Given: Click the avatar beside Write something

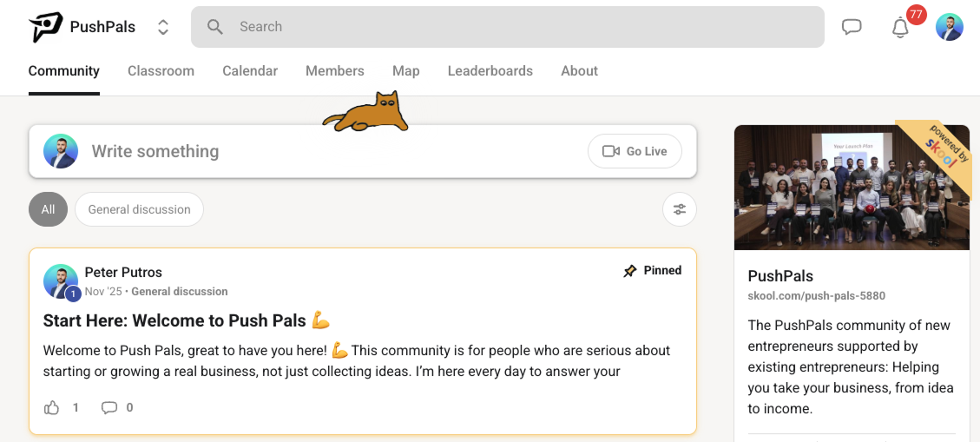Looking at the screenshot, I should click(61, 151).
